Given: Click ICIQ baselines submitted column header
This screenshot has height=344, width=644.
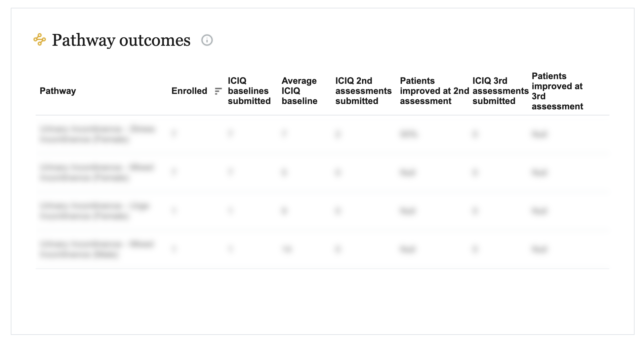Looking at the screenshot, I should 249,91.
